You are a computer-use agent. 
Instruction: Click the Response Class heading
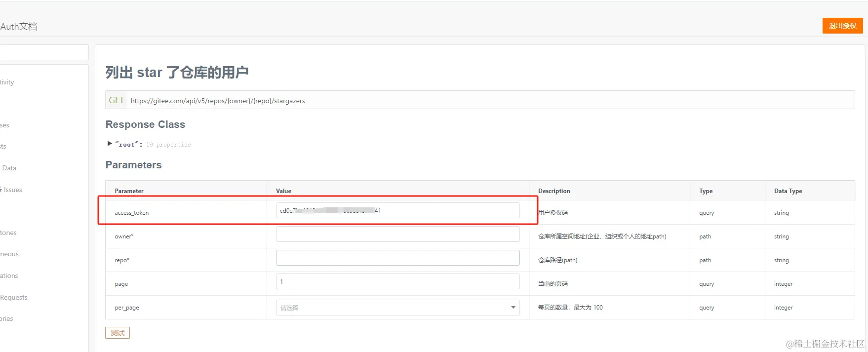[145, 124]
